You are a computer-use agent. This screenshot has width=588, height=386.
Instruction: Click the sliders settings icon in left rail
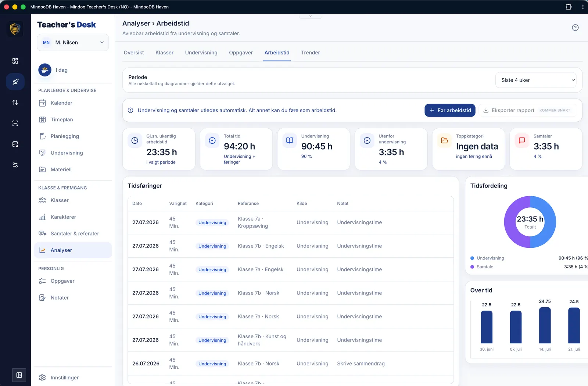point(15,165)
